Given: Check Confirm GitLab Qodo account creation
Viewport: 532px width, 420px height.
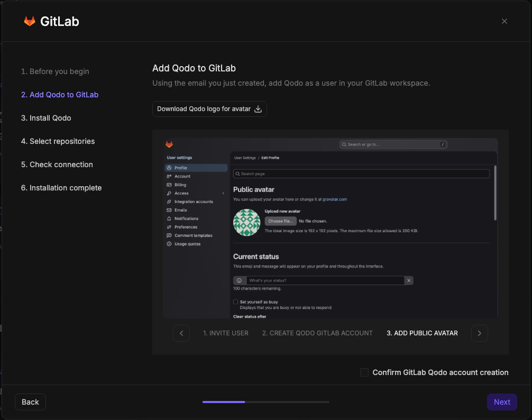Looking at the screenshot, I should point(364,372).
